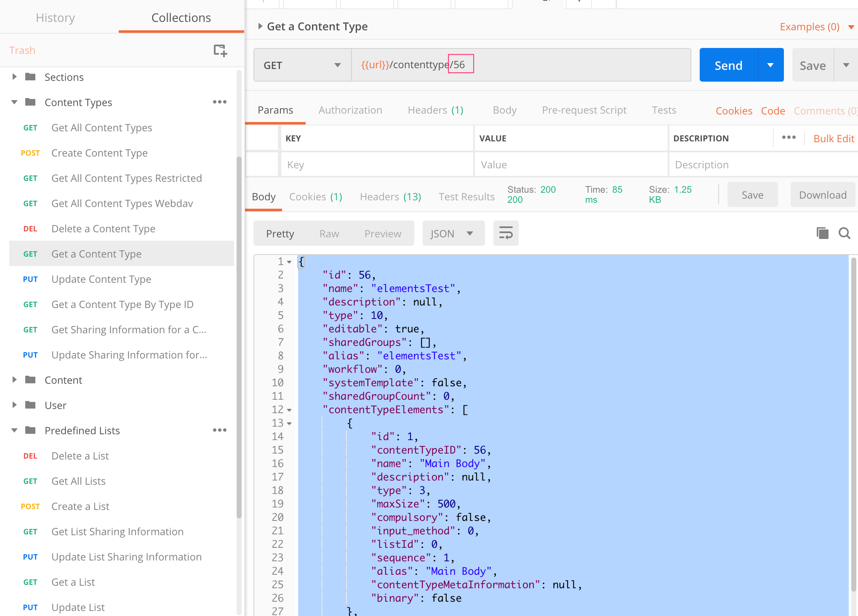Viewport: 858px width, 616px height.
Task: Collapse JSON line 13 fold arrow
Action: [289, 424]
